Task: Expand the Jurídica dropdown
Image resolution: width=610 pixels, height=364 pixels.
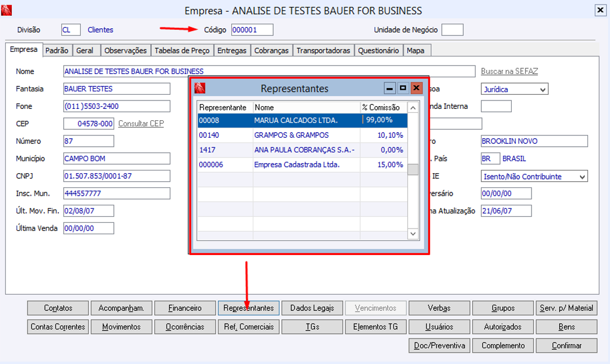Action: 543,89
